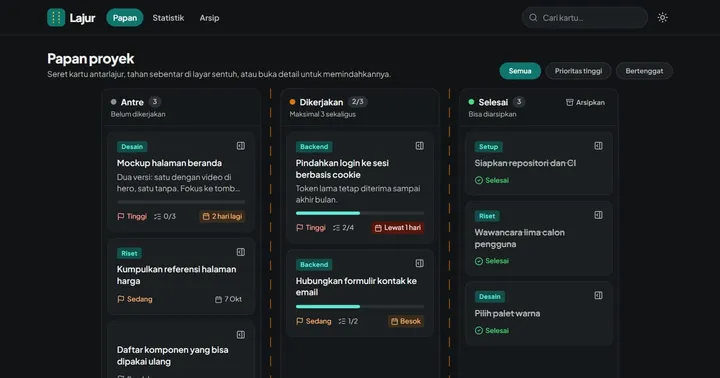Click count badge 3 beside Selesai title
720x378 pixels.
[x=519, y=102]
